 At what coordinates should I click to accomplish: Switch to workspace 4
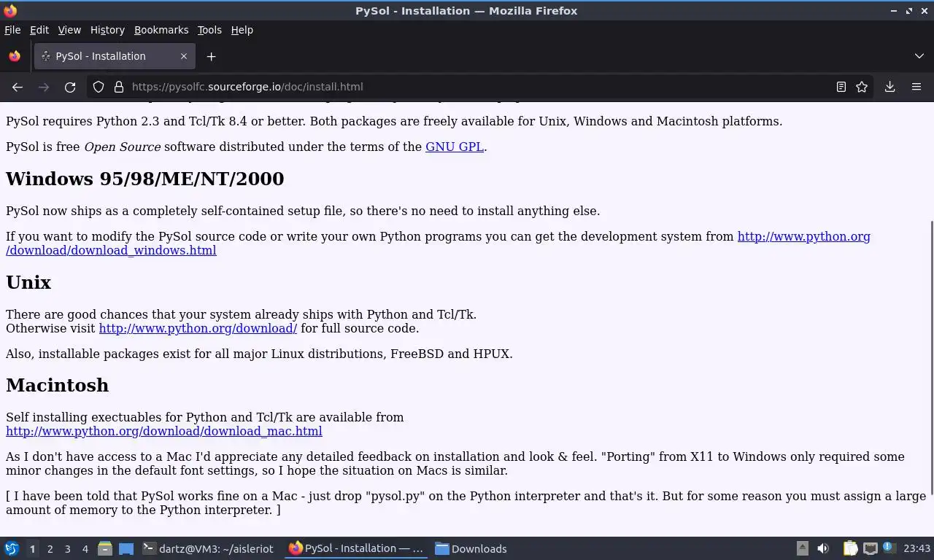point(85,548)
